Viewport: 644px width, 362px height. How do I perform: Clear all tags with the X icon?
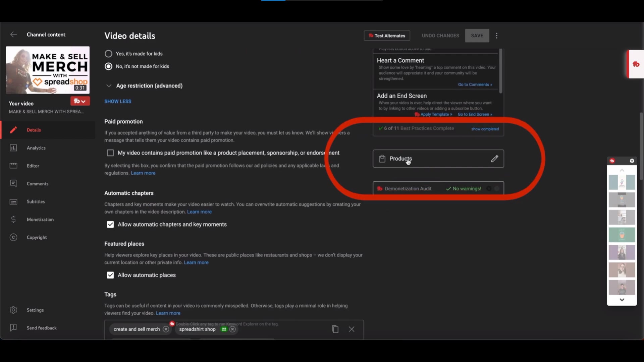(351, 329)
